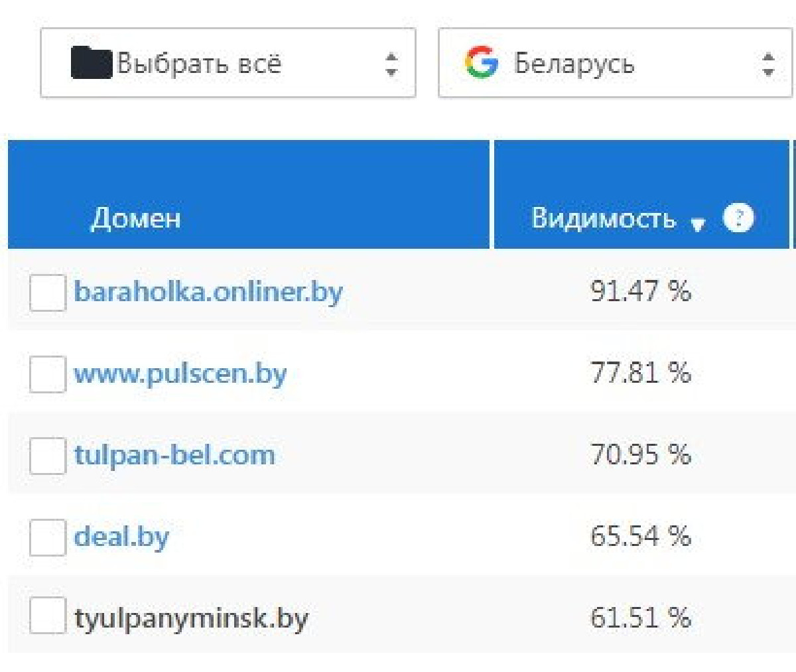796x672 pixels.
Task: Tick the www.pulscen.by checkbox
Action: [48, 374]
